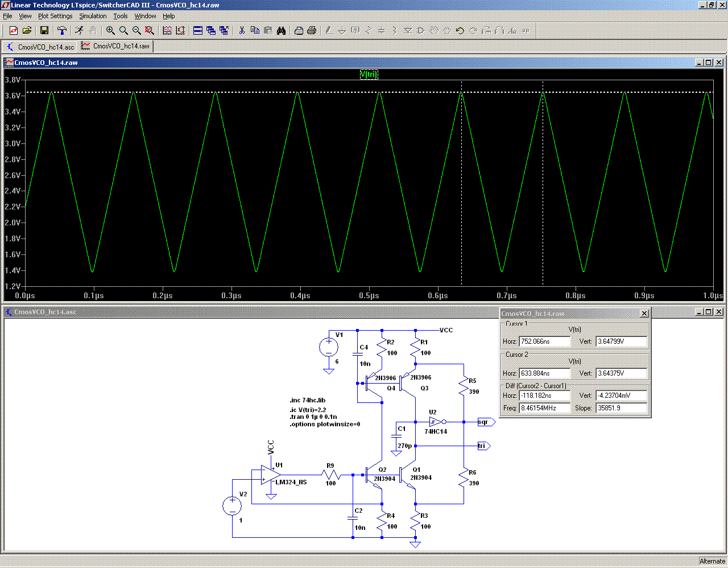Click the Undo arrow in the toolbar

click(460, 31)
